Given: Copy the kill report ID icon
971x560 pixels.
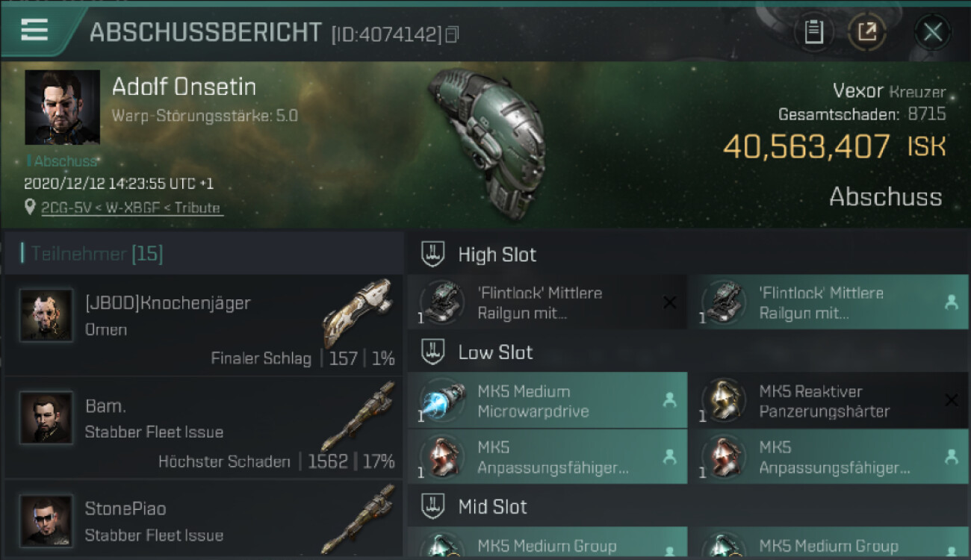Looking at the screenshot, I should 451,34.
